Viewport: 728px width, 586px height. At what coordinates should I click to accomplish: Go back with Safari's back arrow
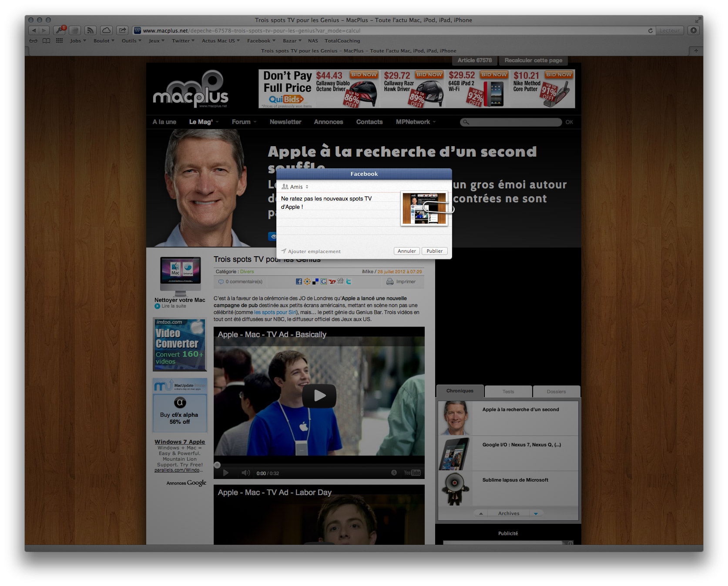[x=34, y=30]
